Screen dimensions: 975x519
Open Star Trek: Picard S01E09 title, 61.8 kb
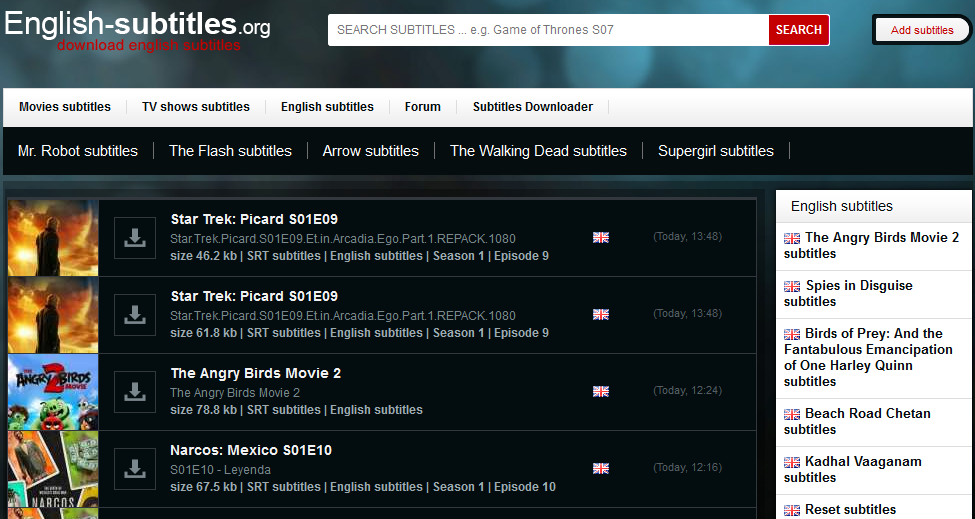254,296
